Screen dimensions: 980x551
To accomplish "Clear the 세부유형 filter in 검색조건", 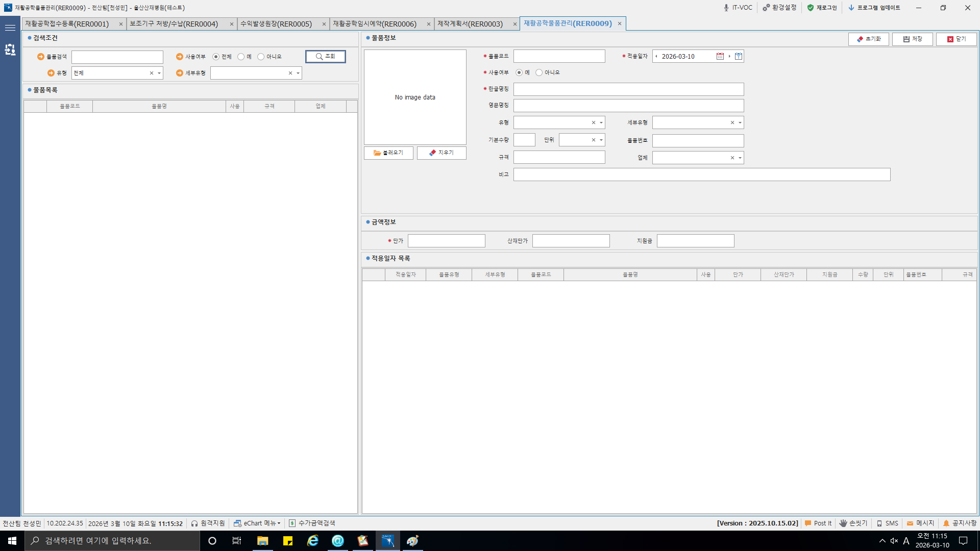I will coord(290,73).
